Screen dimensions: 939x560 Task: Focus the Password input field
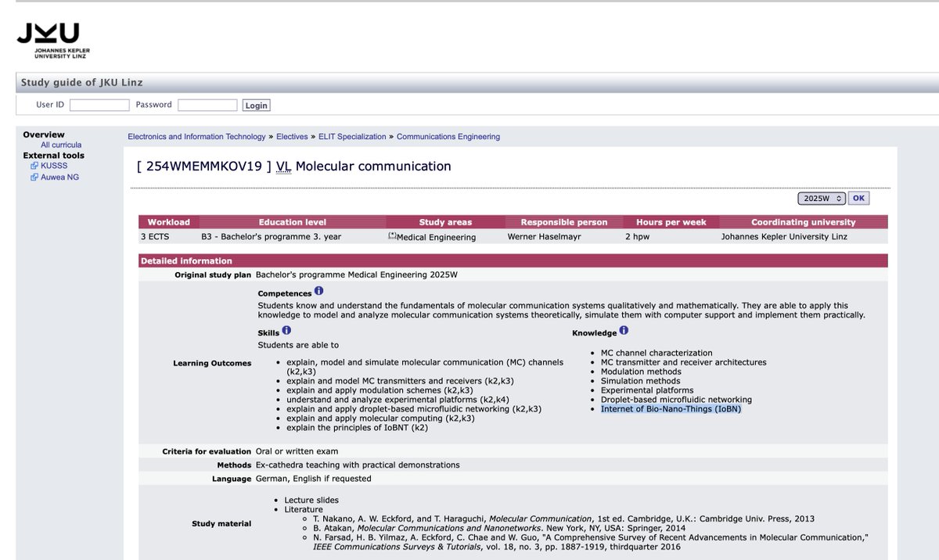[207, 105]
